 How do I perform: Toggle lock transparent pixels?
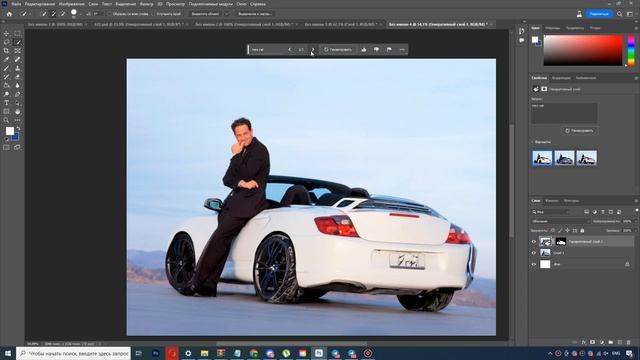click(553, 231)
